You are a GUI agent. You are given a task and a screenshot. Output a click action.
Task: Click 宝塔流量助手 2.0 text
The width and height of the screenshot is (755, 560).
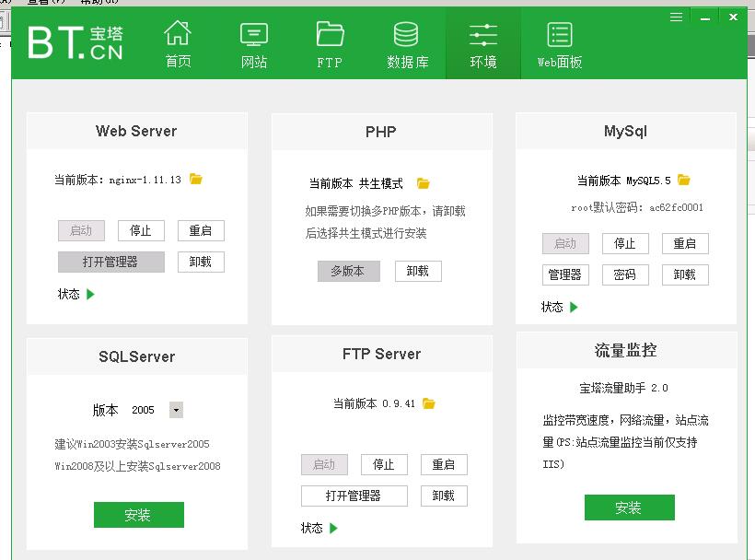point(623,388)
